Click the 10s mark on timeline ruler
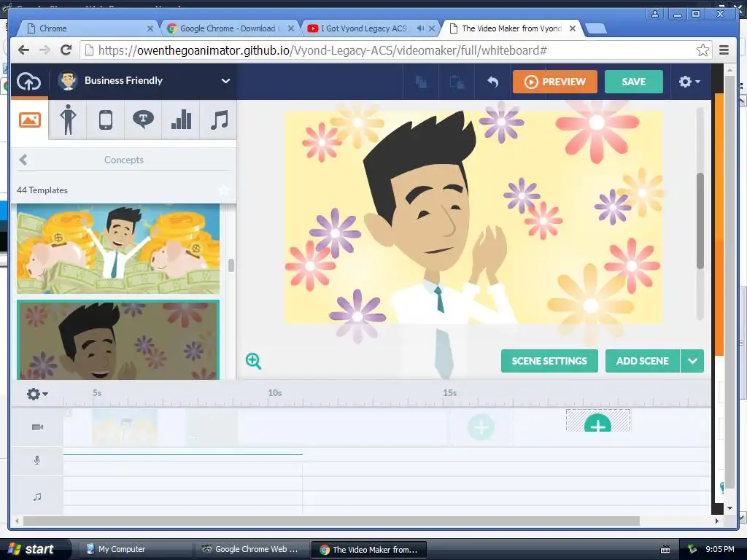Screen dimensions: 747x560 coord(274,393)
